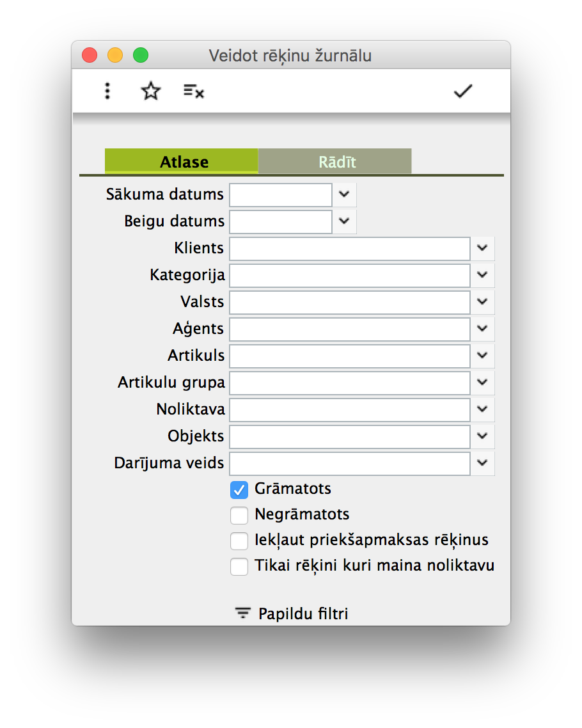
Task: Open the Noliktava dropdown arrow
Action: (482, 409)
